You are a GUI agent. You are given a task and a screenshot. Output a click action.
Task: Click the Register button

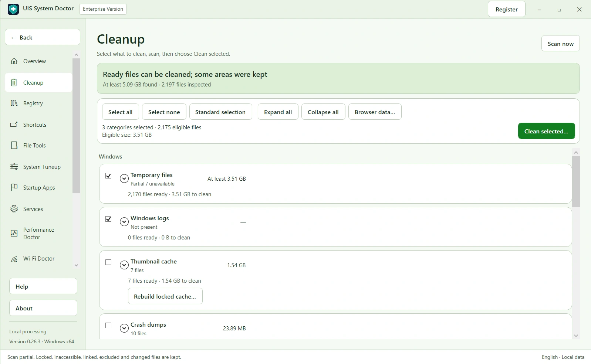click(506, 9)
